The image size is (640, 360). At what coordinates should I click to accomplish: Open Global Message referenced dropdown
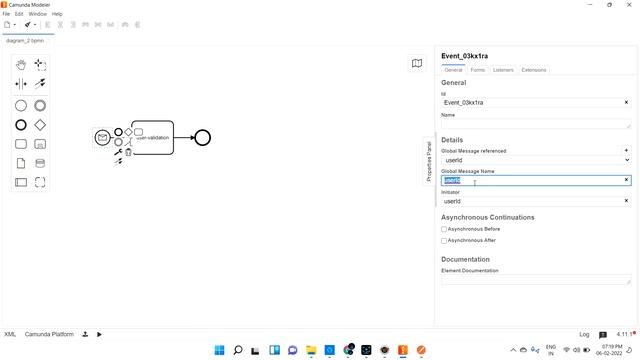tap(536, 160)
